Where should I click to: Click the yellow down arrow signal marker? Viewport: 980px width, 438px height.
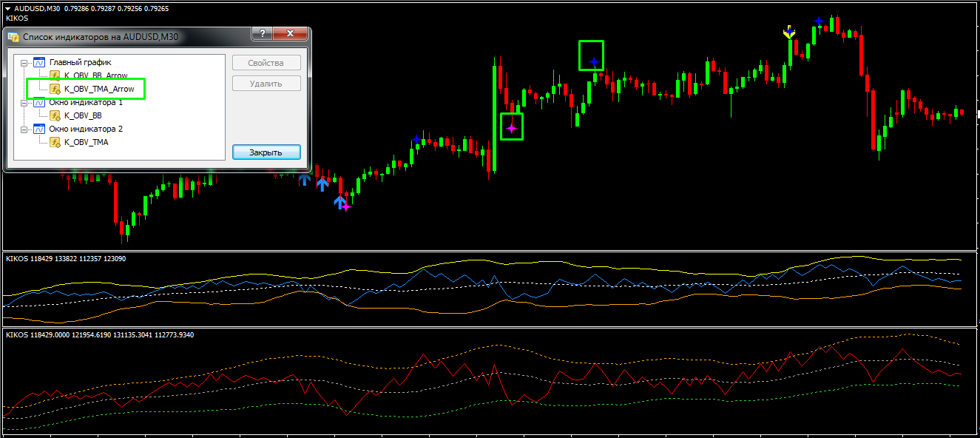click(789, 33)
